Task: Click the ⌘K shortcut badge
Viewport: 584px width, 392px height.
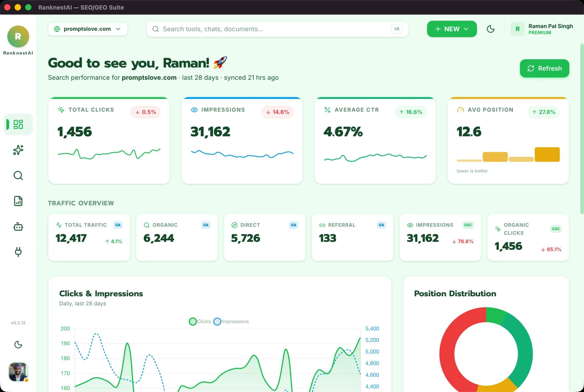Action: (x=397, y=29)
